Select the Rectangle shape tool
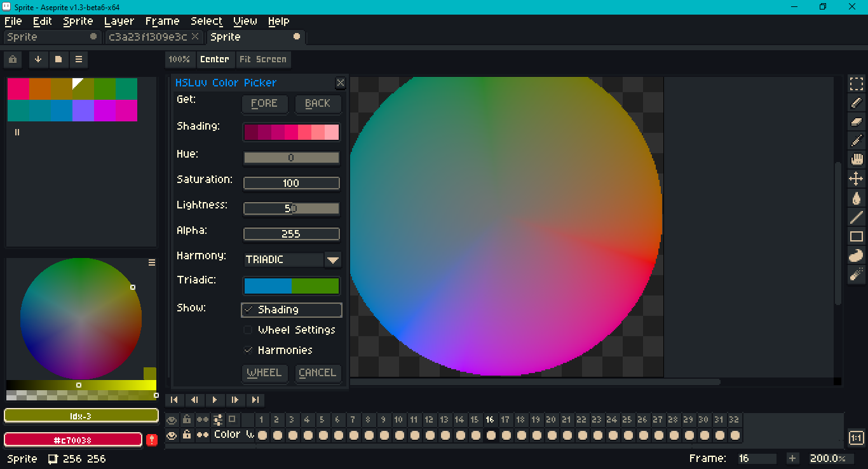This screenshot has width=868, height=469. click(857, 236)
